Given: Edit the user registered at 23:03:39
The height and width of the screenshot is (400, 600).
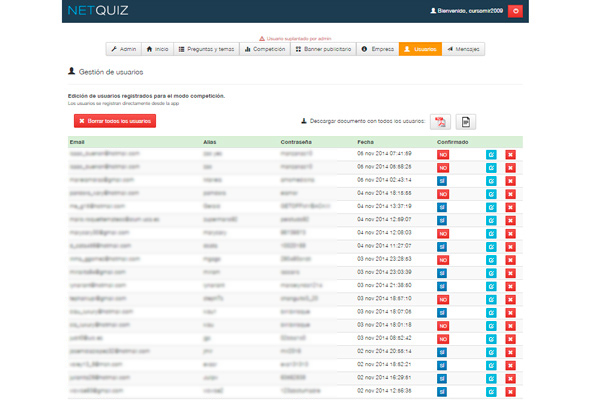Looking at the screenshot, I should click(491, 273).
